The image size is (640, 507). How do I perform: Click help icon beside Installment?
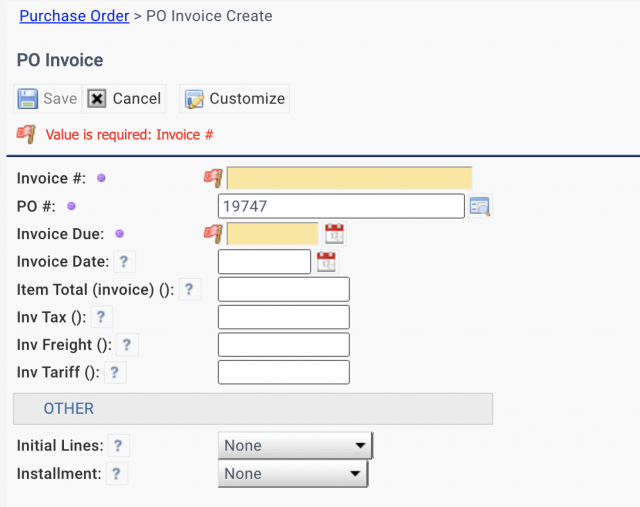click(117, 474)
